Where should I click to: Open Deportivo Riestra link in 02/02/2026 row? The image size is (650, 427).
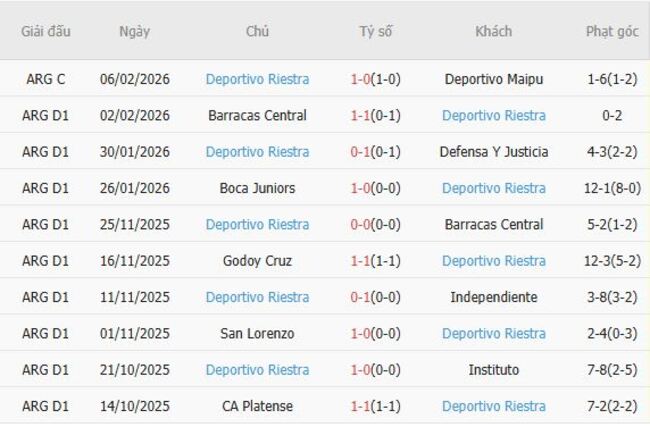click(x=494, y=115)
